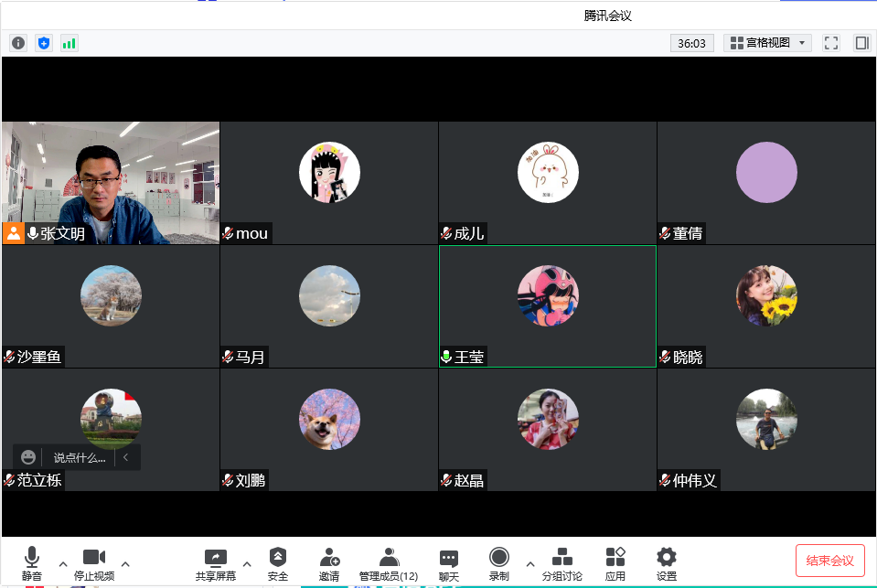This screenshot has width=877, height=588.
Task: Click the meeting info icon
Action: pos(18,43)
